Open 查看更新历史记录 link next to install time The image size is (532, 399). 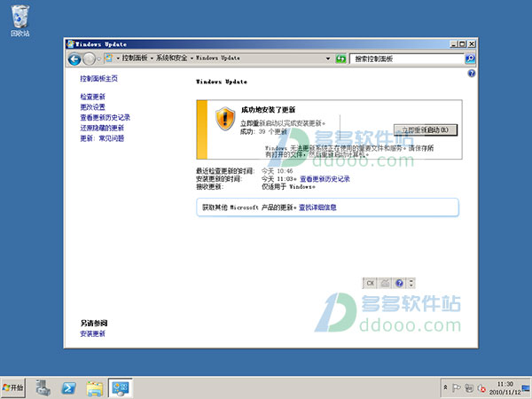[325, 179]
